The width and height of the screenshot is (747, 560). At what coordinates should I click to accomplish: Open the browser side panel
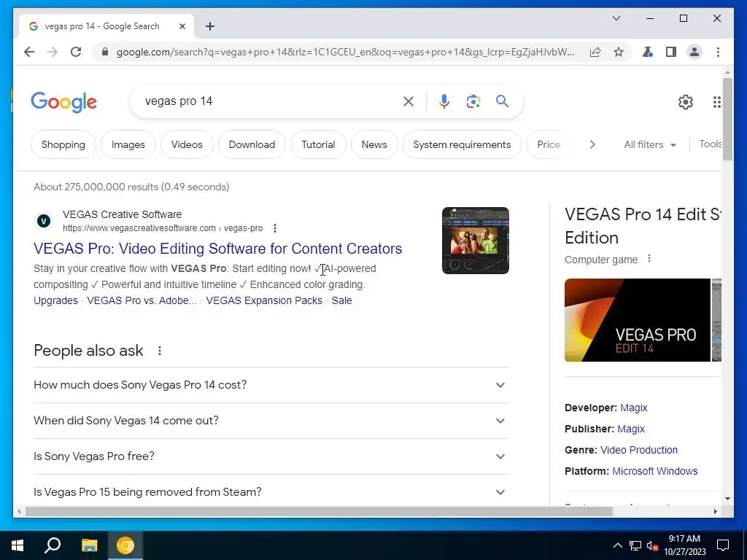[x=671, y=52]
